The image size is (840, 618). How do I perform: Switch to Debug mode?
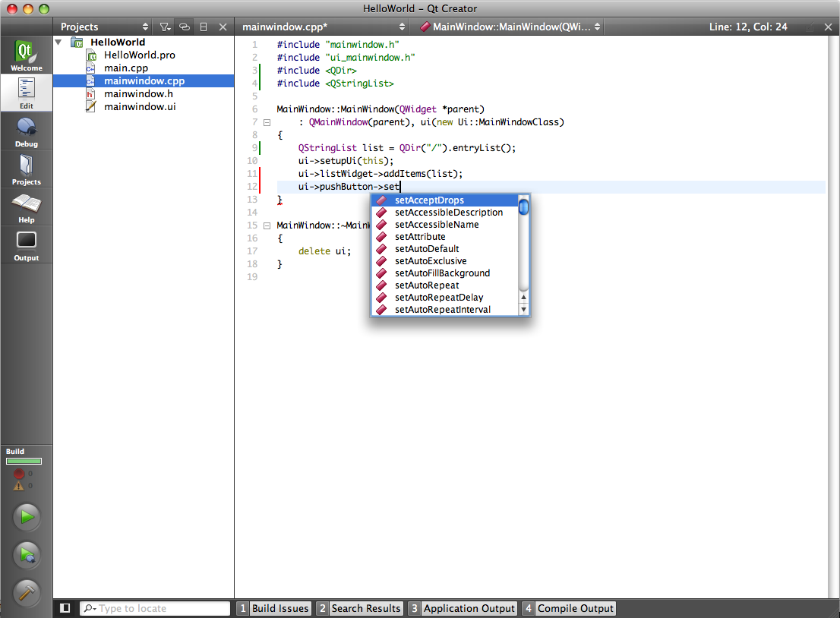pos(27,131)
